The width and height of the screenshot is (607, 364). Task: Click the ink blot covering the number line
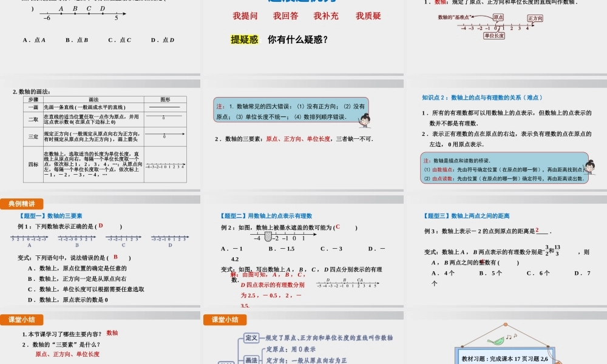[x=268, y=237]
